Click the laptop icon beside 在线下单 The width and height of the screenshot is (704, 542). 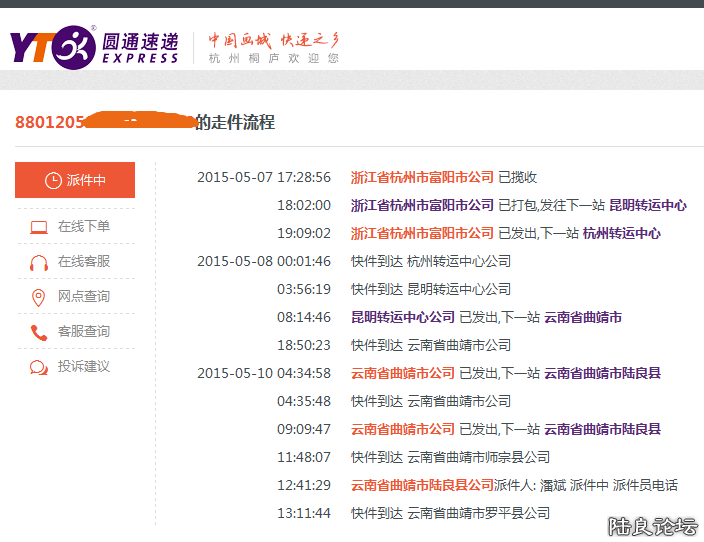[39, 227]
